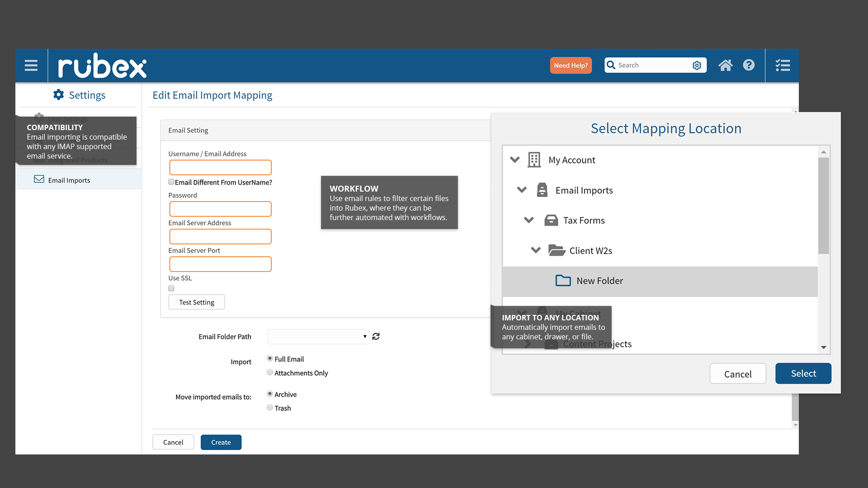Refresh the email folder path list

click(x=376, y=336)
